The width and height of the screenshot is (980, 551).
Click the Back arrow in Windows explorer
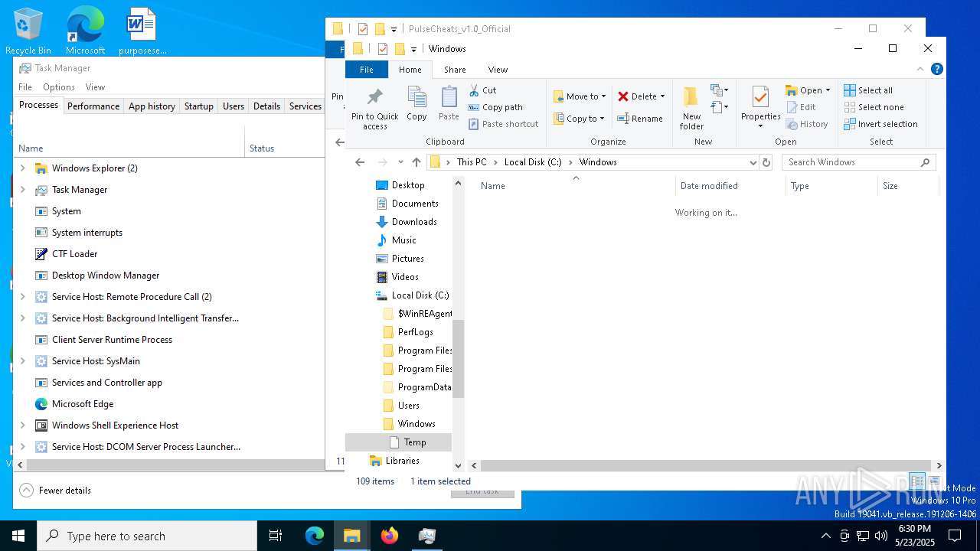(360, 162)
